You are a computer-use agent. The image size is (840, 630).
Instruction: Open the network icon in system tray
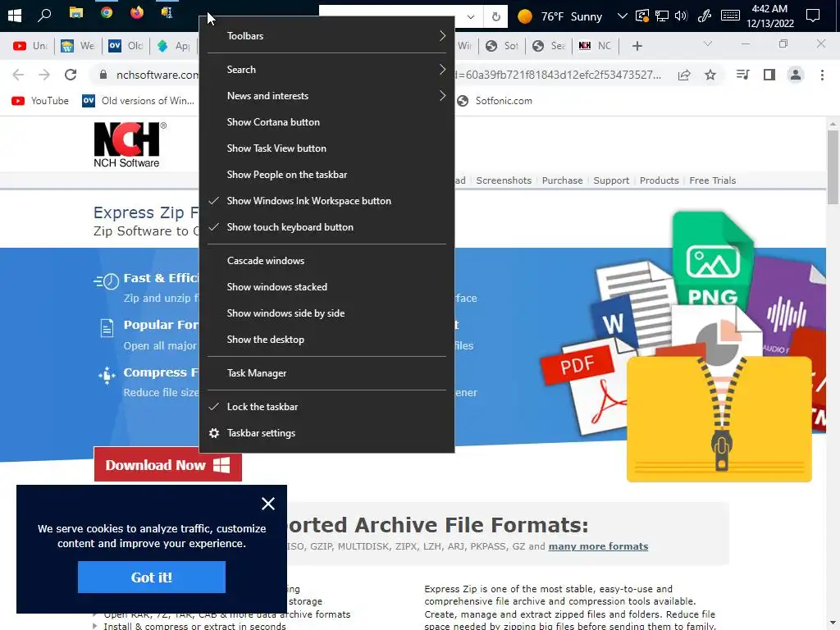(x=662, y=16)
